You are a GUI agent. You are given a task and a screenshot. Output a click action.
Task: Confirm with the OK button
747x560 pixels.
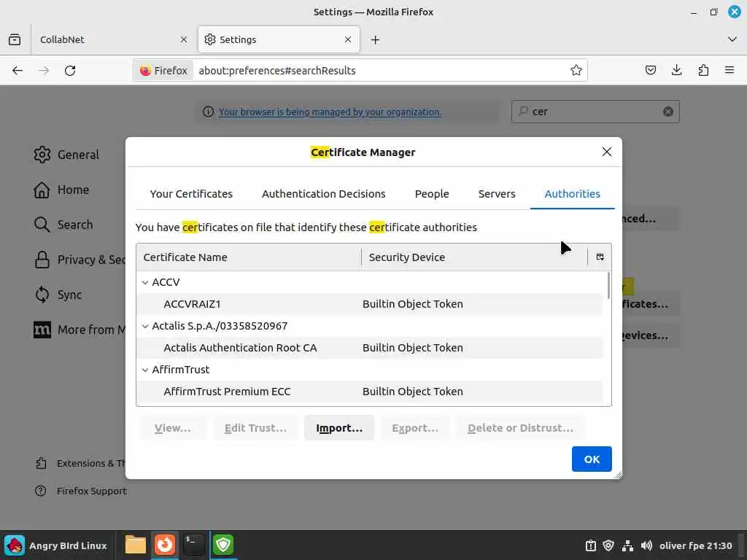[x=592, y=459]
